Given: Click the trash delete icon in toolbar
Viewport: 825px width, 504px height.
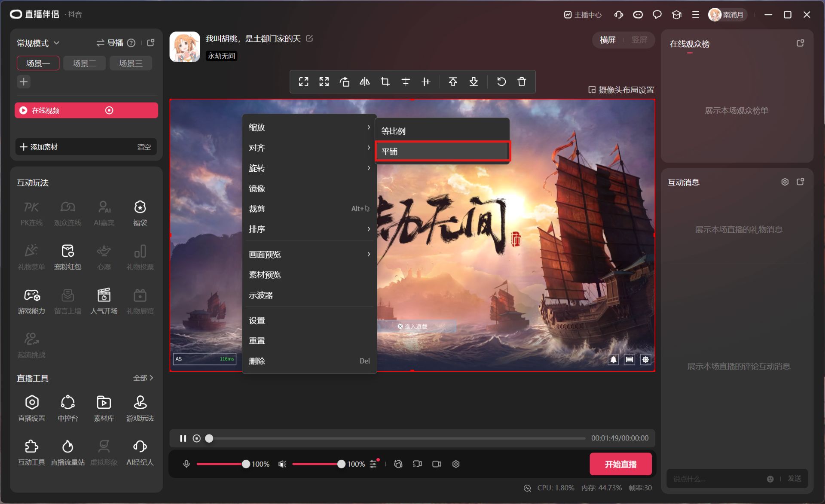Looking at the screenshot, I should [522, 82].
